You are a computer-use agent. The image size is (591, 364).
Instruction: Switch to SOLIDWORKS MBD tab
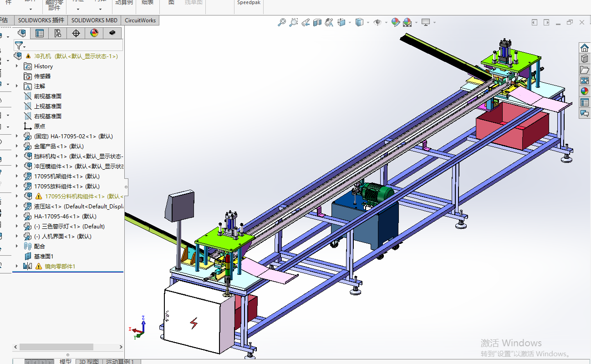point(94,20)
